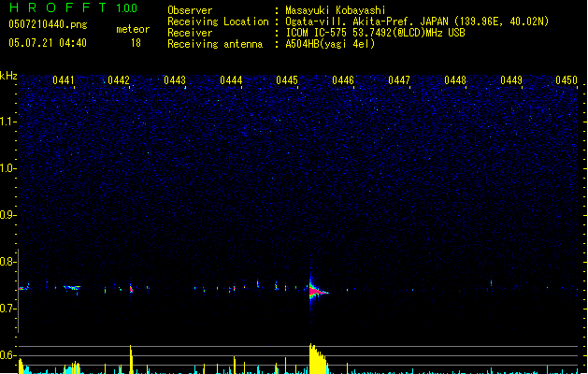Viewport: 588px width, 374px height.
Task: Click the 0441 time marker
Action: (x=64, y=80)
